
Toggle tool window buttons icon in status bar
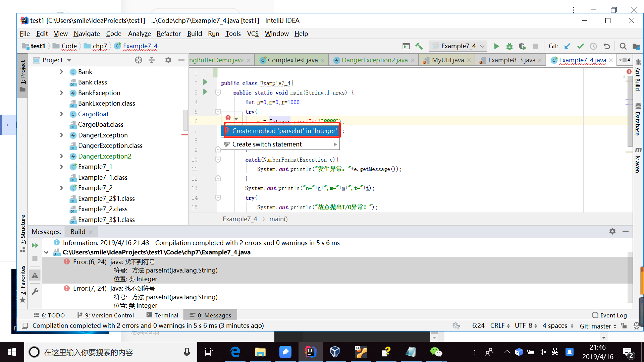click(x=25, y=326)
